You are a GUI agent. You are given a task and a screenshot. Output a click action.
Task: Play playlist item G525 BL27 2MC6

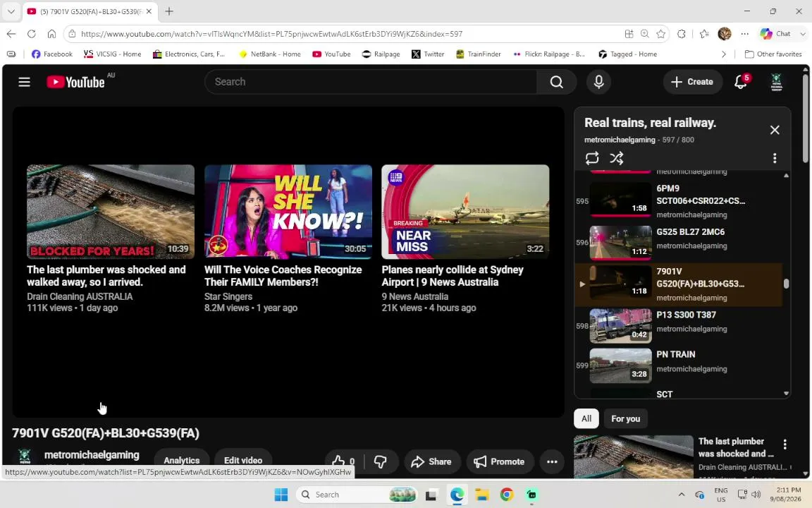click(678, 242)
